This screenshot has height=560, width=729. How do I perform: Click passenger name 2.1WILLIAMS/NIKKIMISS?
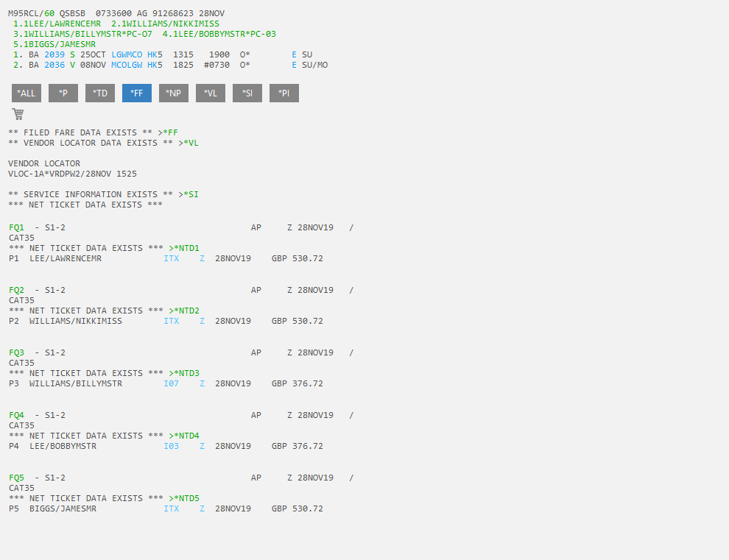(x=165, y=24)
